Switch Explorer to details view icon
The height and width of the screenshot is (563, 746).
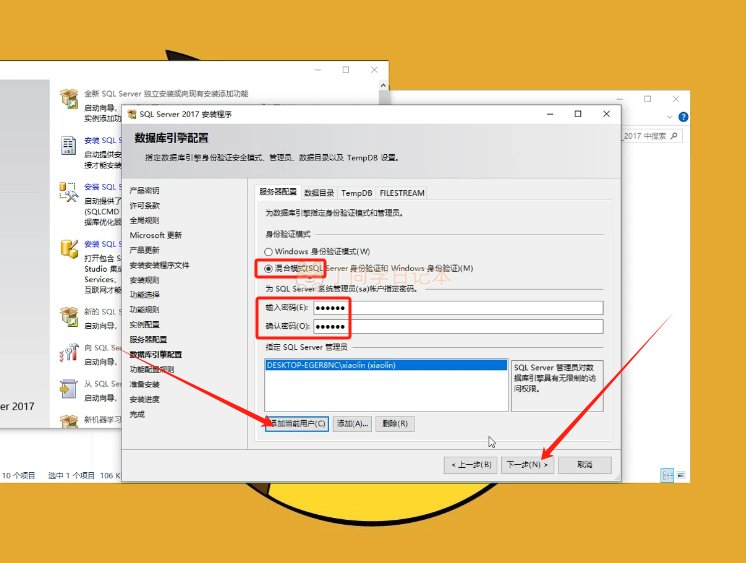pyautogui.click(x=667, y=475)
